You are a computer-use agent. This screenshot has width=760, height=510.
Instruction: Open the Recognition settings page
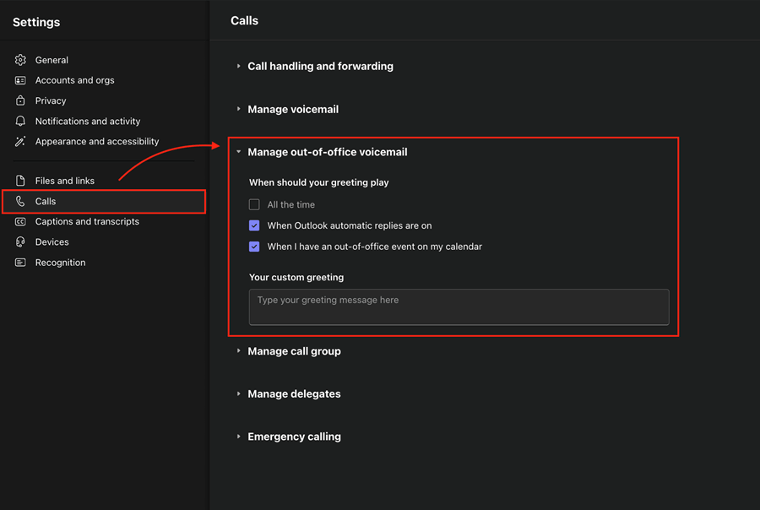(x=60, y=263)
